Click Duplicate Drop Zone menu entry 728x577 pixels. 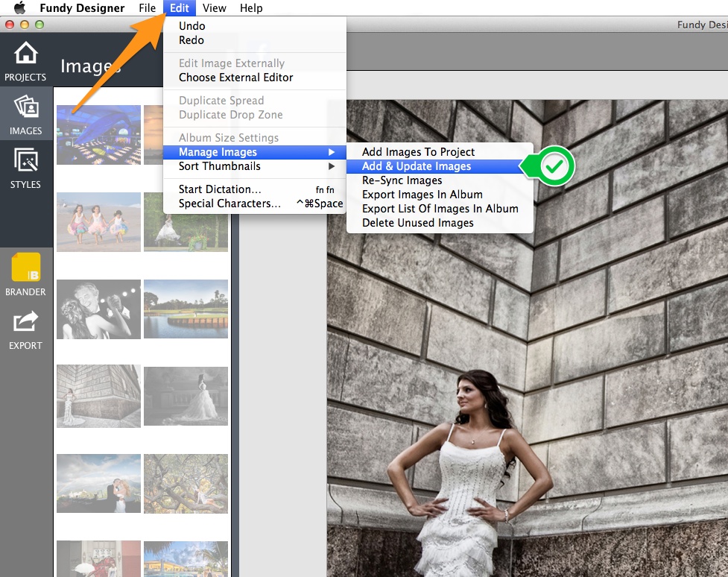coord(254,115)
